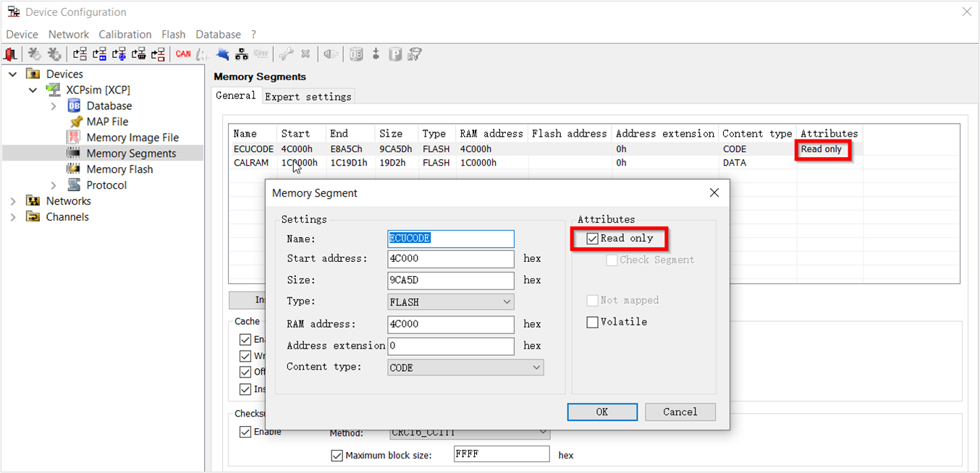This screenshot has width=980, height=473.
Task: Click the Device Configuration title bar app icon
Action: 13,12
